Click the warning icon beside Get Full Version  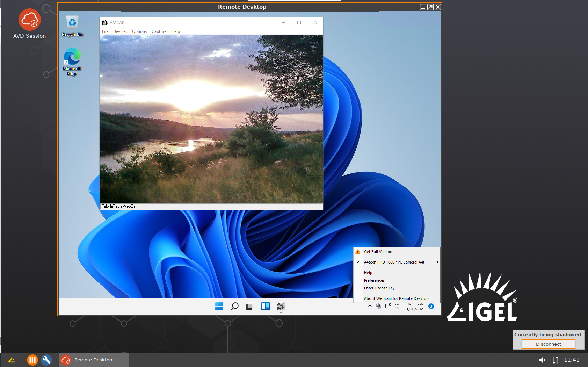point(358,252)
